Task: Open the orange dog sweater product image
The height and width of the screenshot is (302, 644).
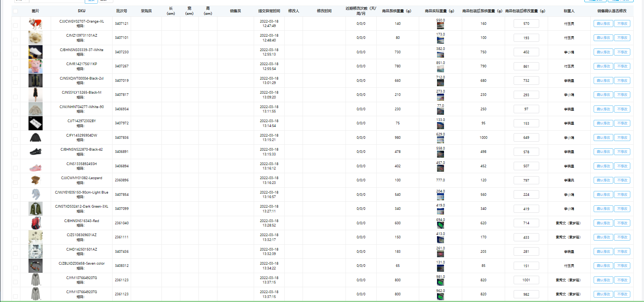Action: (x=36, y=24)
